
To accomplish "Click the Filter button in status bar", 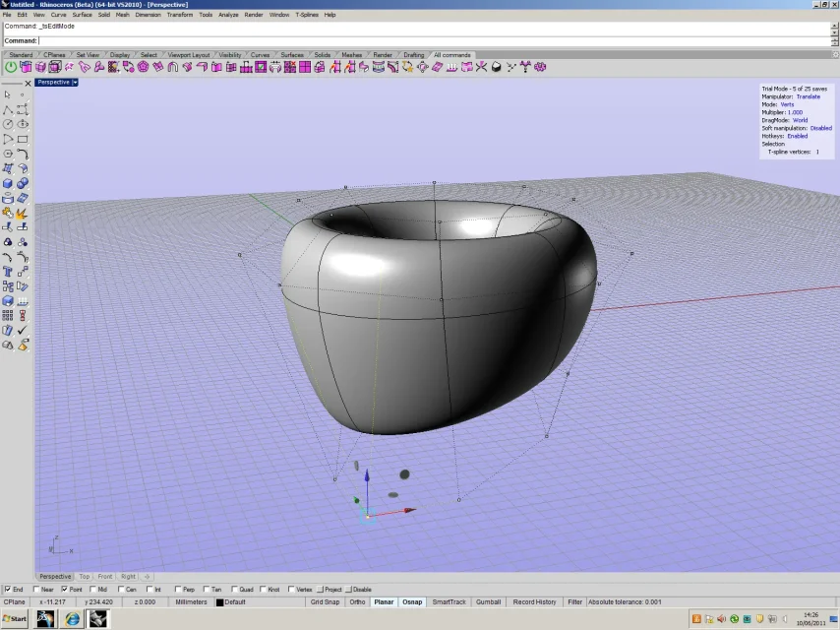I will (574, 602).
